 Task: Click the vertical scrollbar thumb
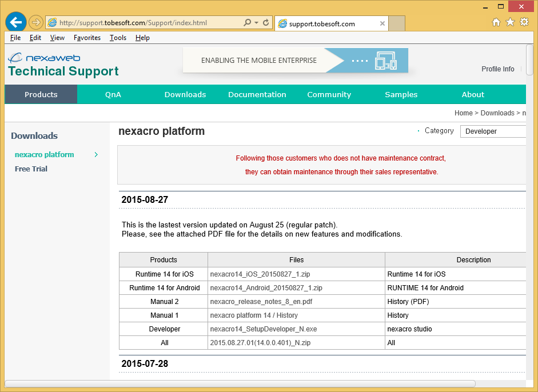tap(530, 60)
